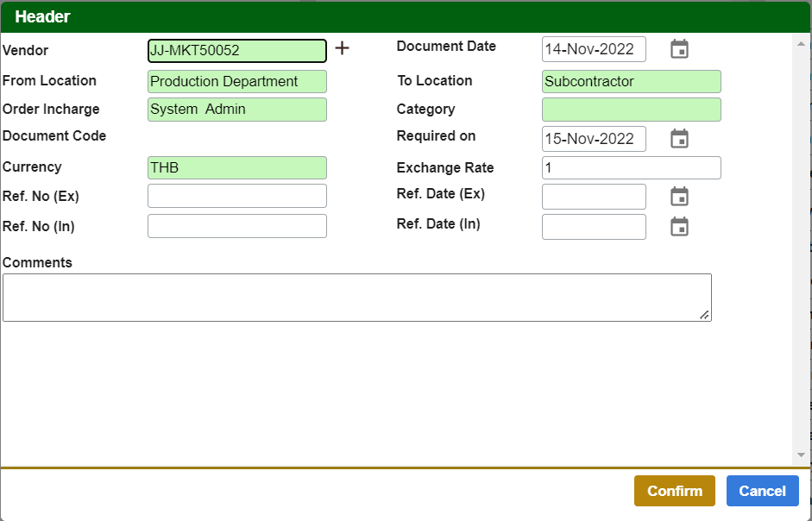Open the Ref. Date (Ex) calendar icon
812x521 pixels.
[x=679, y=197]
